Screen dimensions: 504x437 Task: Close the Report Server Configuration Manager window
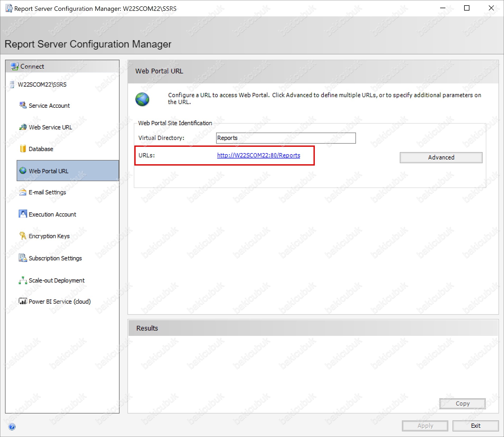pos(491,8)
